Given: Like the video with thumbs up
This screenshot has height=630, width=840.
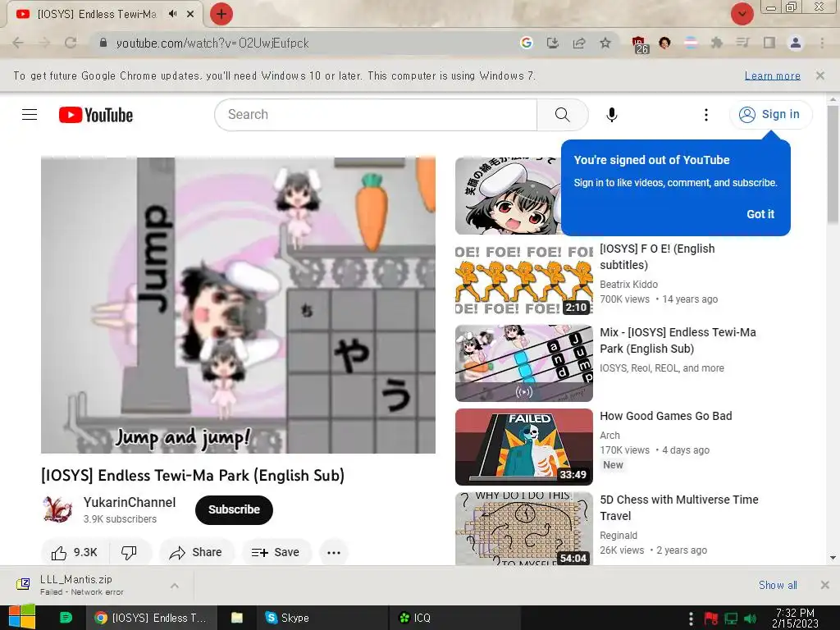Looking at the screenshot, I should click(75, 552).
